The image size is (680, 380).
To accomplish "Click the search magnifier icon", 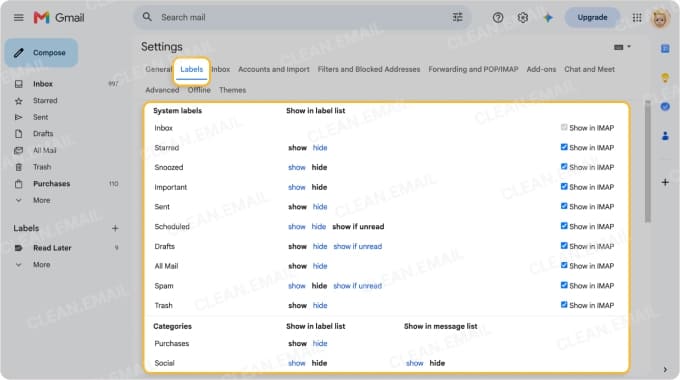I will pos(147,17).
